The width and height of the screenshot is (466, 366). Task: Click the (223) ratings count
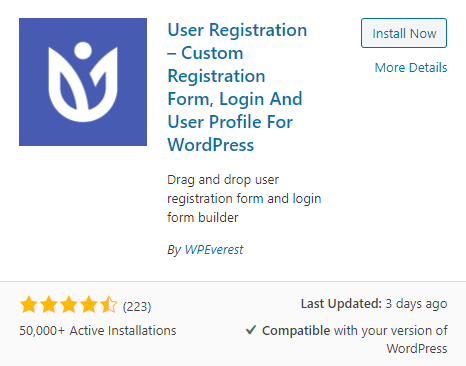pyautogui.click(x=137, y=306)
